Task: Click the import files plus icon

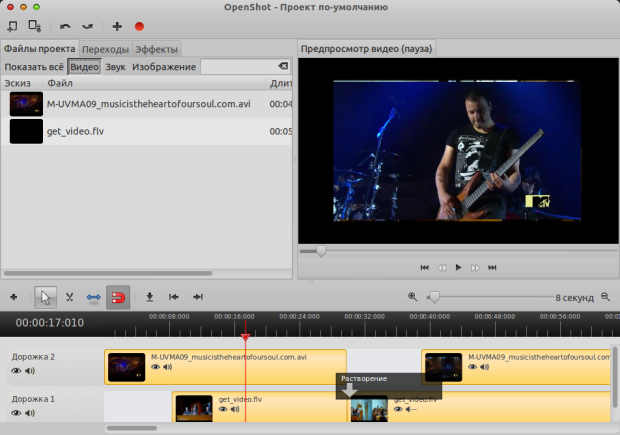Action: coord(117,26)
